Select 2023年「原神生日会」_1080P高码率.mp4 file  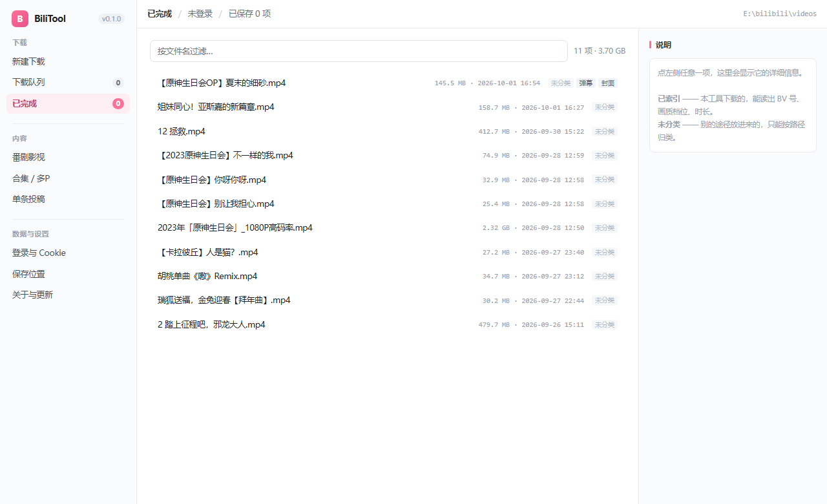pos(386,227)
